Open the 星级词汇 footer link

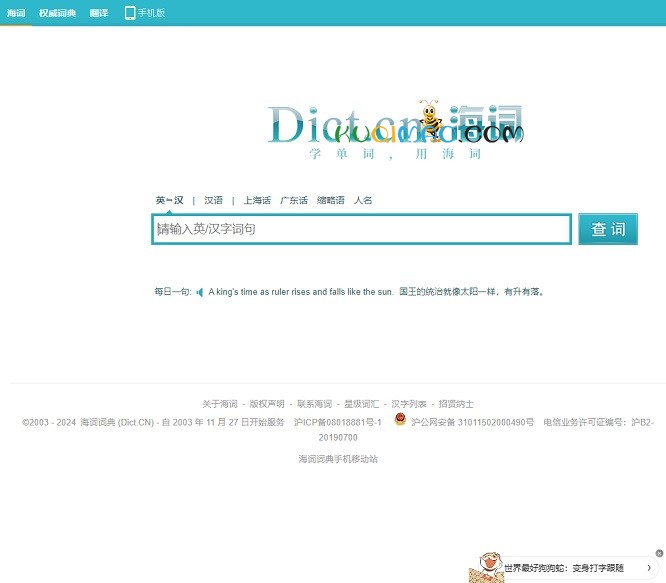(361, 404)
